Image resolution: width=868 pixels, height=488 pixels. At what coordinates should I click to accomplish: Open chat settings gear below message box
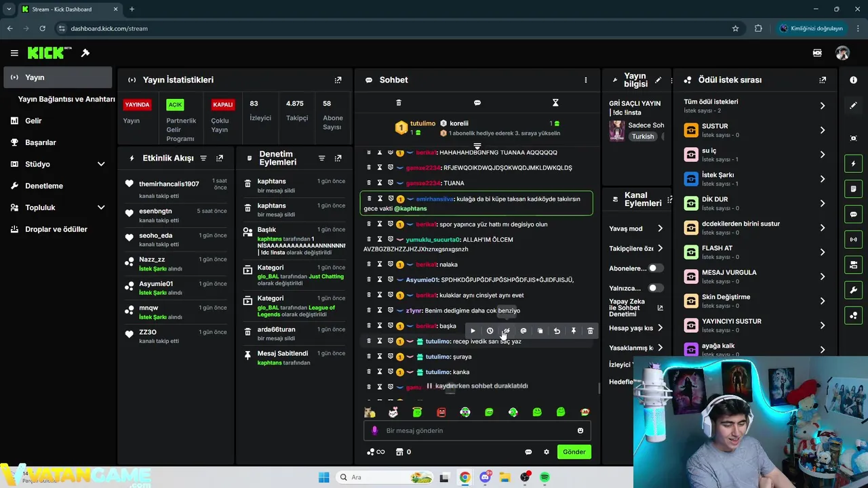[547, 452]
